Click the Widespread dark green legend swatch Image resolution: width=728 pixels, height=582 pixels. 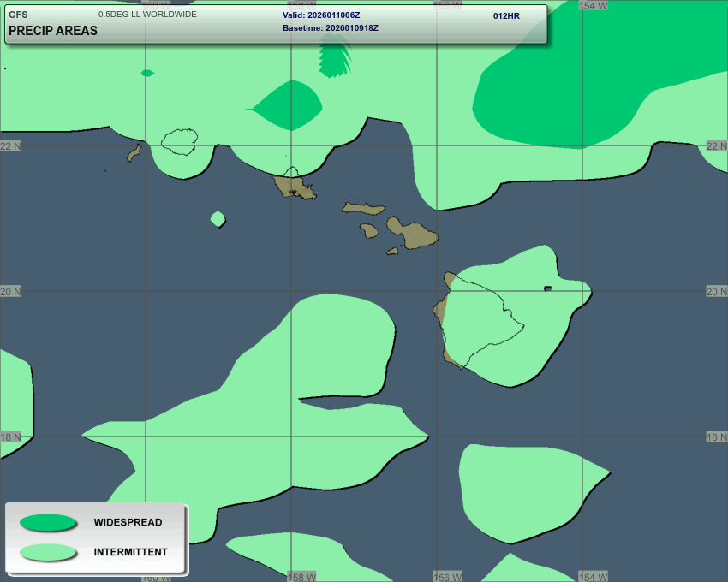click(48, 522)
